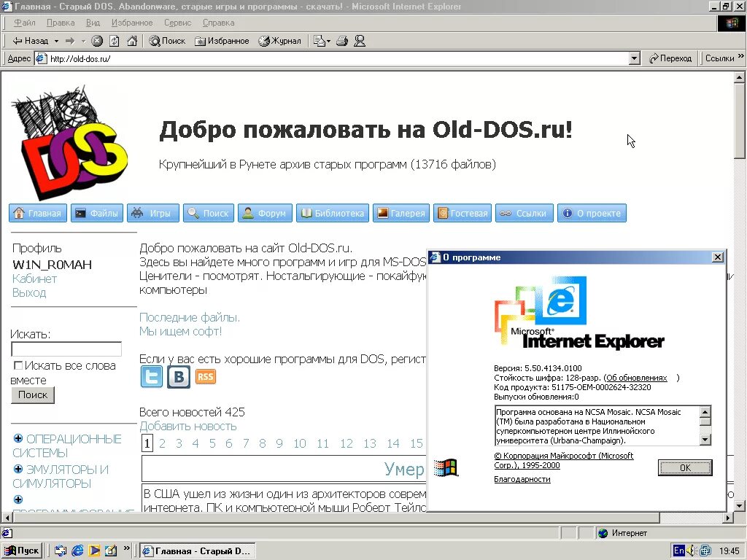
Task: Open the Избранное menu in menu bar
Action: 132,23
